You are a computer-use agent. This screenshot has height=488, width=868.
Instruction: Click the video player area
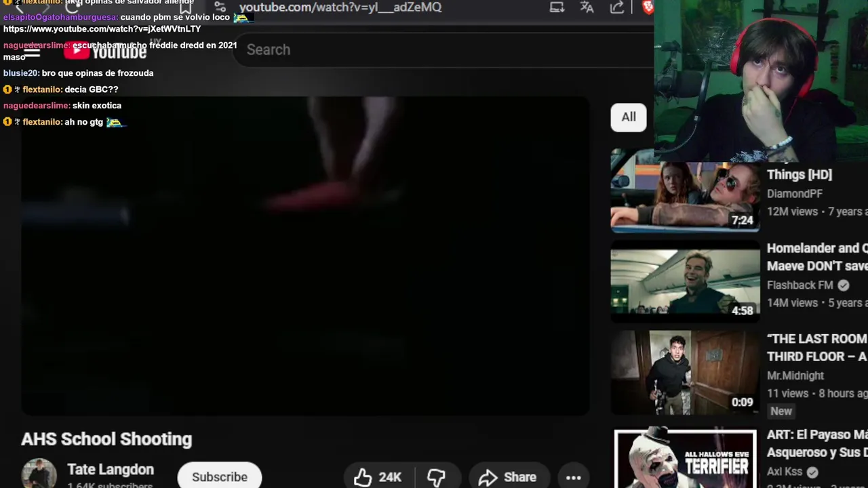(305, 256)
